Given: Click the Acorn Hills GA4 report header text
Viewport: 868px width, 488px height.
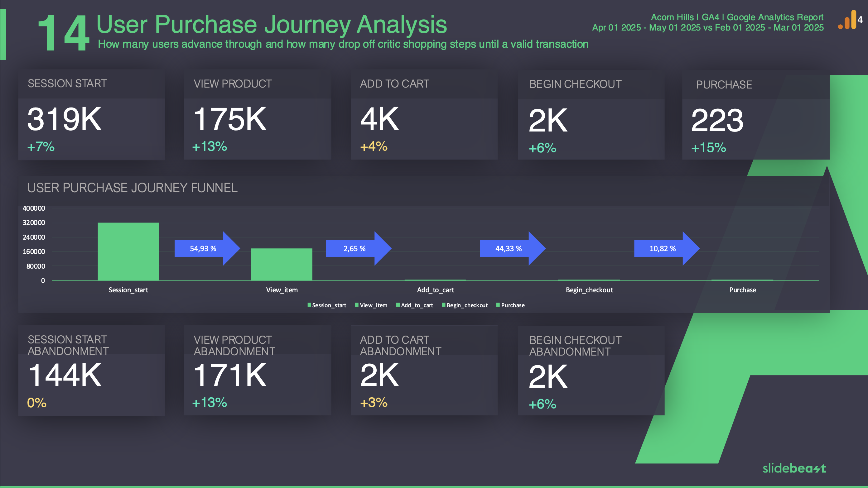Looking at the screenshot, I should tap(737, 17).
